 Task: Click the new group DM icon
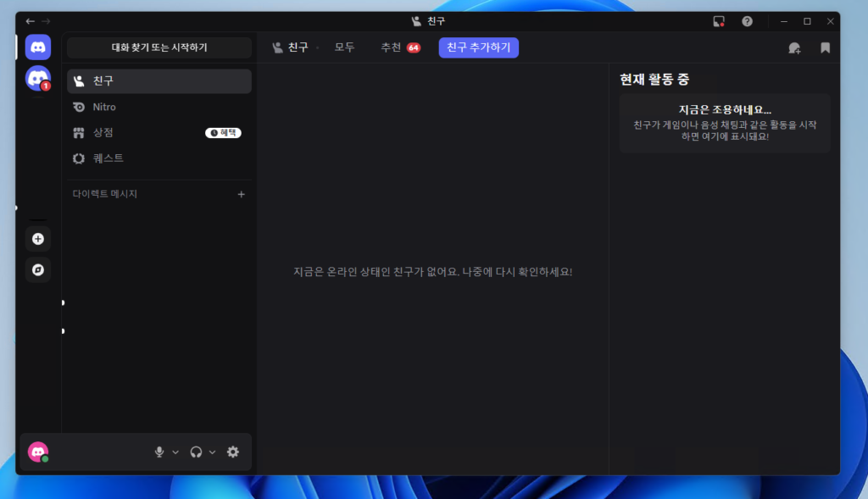(x=794, y=48)
